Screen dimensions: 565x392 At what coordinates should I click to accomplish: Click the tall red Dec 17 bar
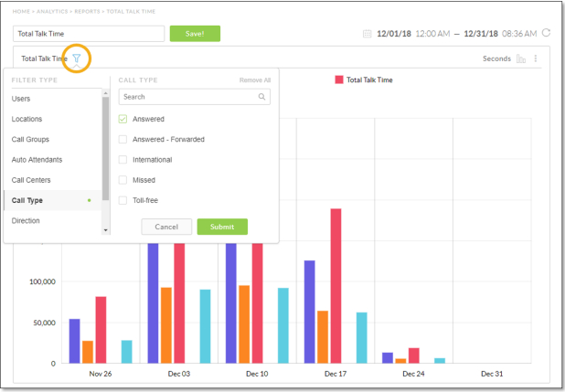336,286
